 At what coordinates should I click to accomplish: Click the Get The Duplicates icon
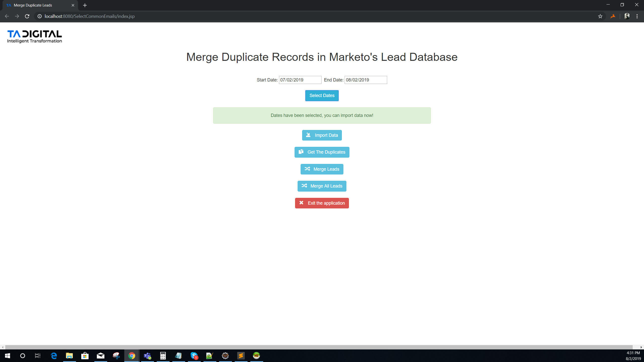(301, 152)
